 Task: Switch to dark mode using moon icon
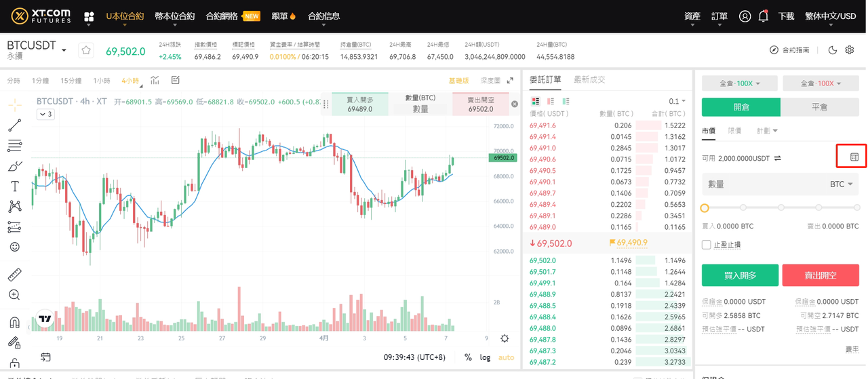pos(833,50)
